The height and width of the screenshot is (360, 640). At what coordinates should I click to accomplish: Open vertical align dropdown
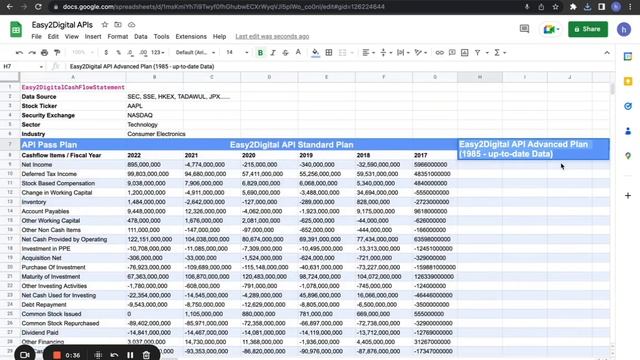pos(385,53)
